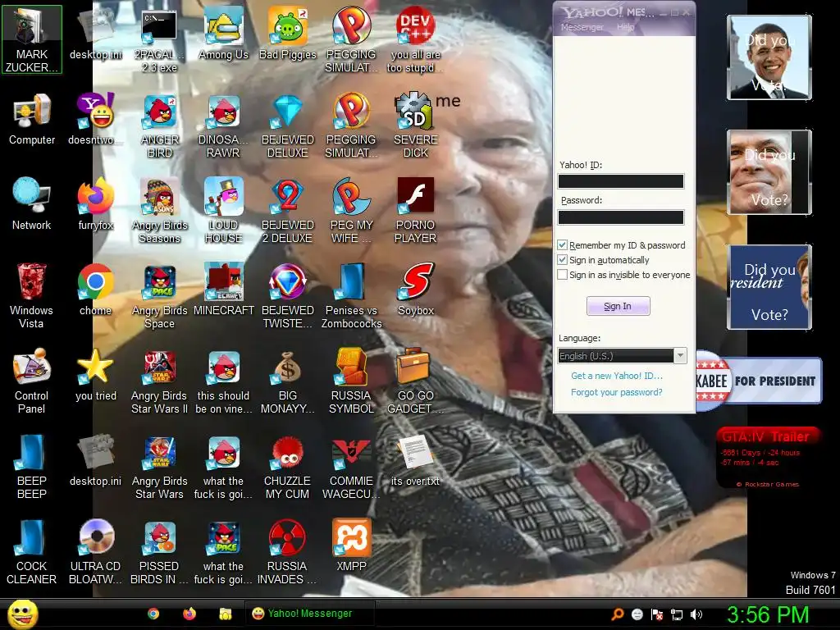The height and width of the screenshot is (630, 840).
Task: Open the MINECRAFT desktop shortcut
Action: tap(223, 290)
